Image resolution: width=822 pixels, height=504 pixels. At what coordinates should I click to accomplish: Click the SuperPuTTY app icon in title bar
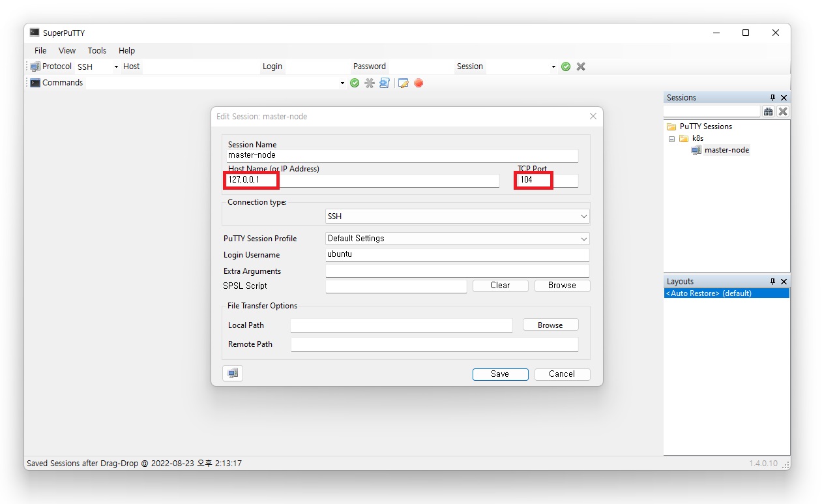35,33
